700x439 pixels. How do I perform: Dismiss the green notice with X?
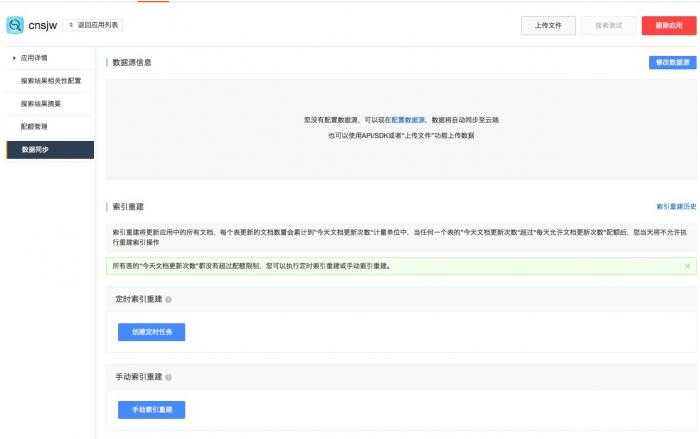tap(688, 266)
